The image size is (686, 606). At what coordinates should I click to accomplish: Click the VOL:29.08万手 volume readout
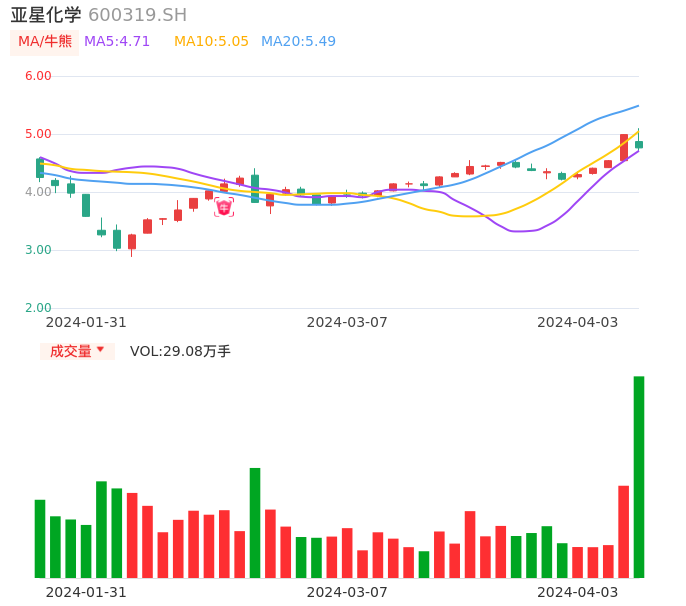point(180,351)
